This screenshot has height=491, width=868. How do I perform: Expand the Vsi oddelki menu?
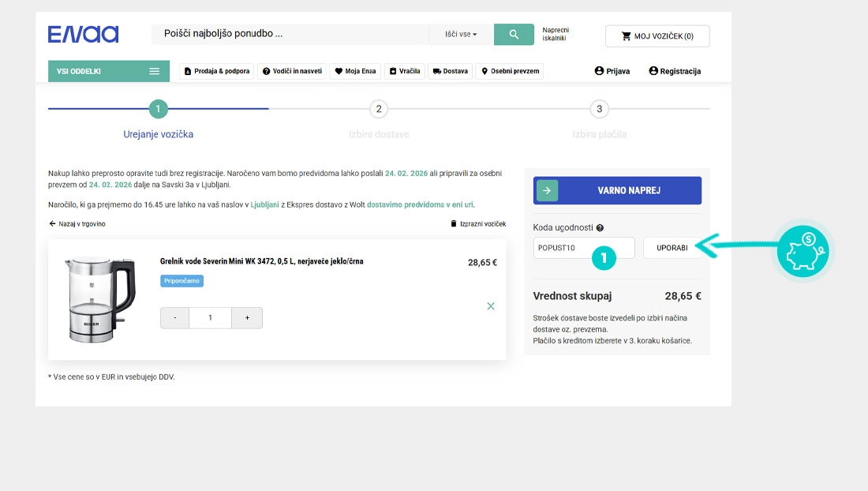coord(108,71)
